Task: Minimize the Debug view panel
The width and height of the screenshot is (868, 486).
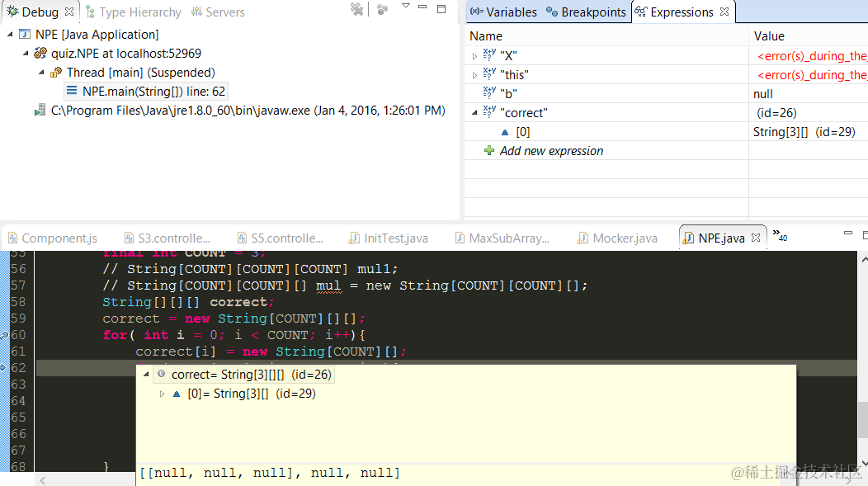Action: pos(422,7)
